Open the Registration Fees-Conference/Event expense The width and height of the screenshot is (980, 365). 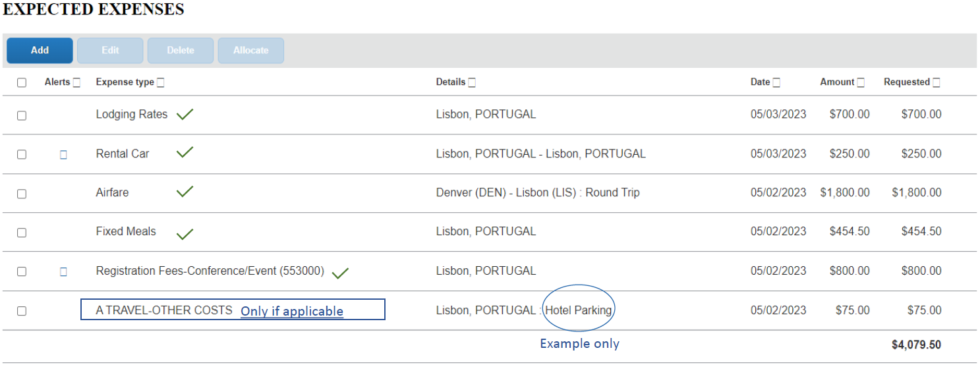click(210, 271)
